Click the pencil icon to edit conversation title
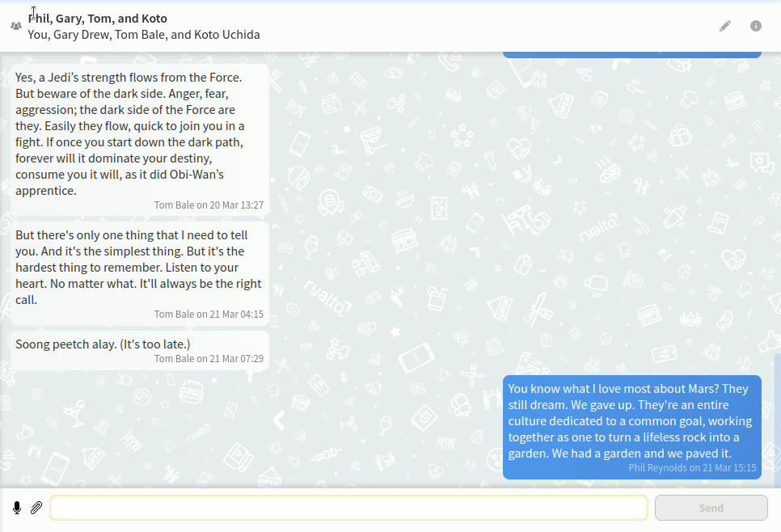The width and height of the screenshot is (781, 532). click(725, 25)
